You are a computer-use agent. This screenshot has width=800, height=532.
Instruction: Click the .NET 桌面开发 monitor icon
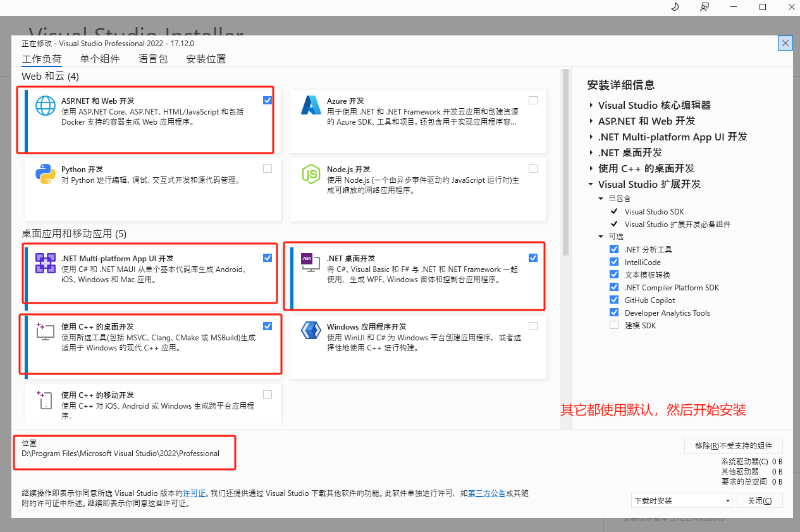(x=311, y=263)
